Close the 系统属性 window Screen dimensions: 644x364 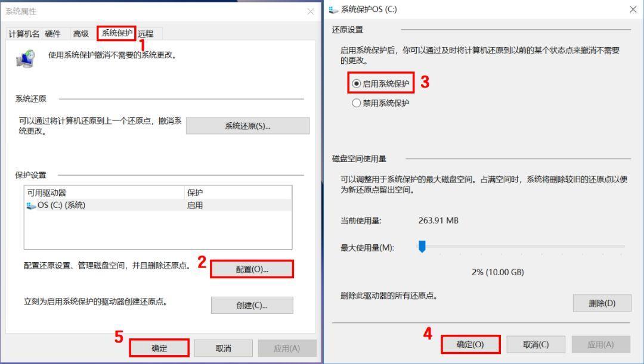click(311, 11)
